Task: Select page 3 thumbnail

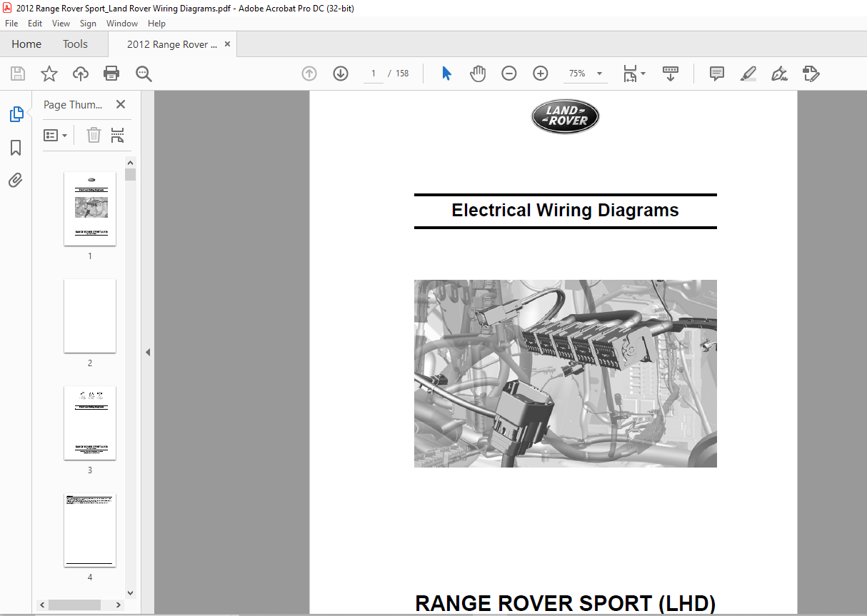Action: click(x=90, y=423)
